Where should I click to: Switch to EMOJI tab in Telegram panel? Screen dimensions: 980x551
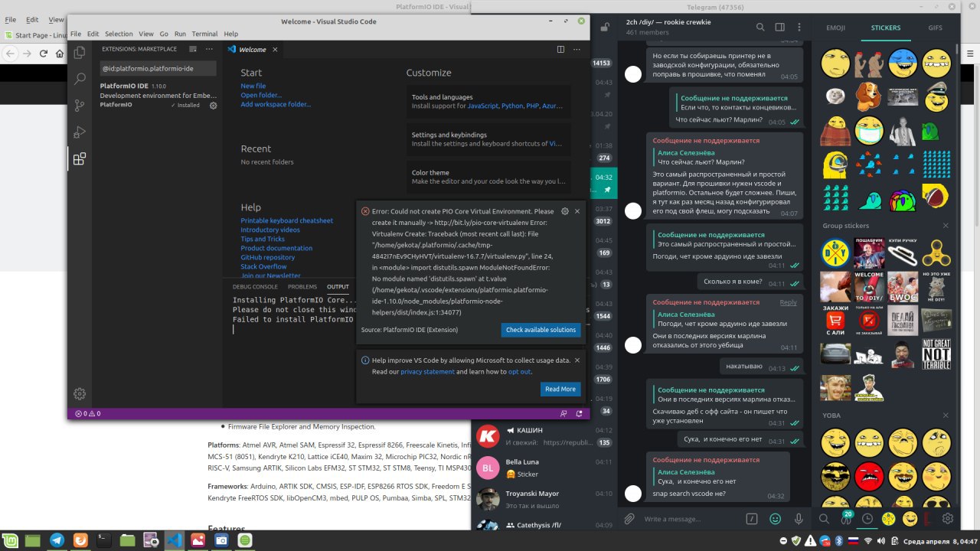click(835, 28)
